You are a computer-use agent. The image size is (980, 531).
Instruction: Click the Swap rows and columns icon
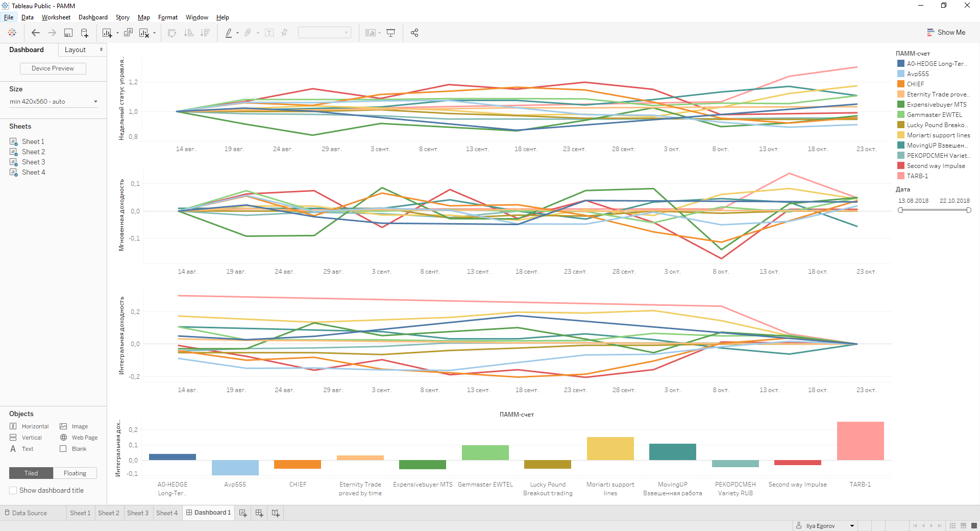[172, 33]
